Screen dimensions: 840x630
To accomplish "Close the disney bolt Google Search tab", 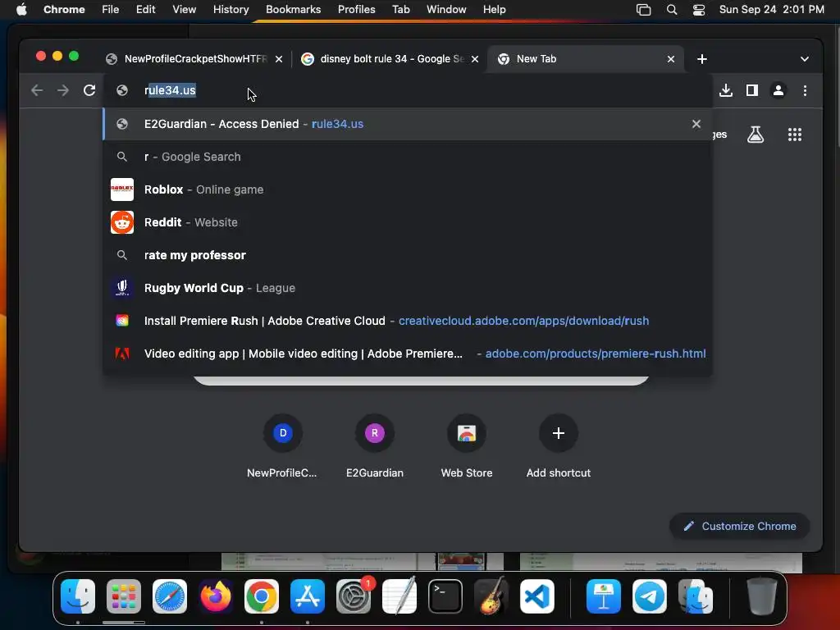I will point(475,59).
